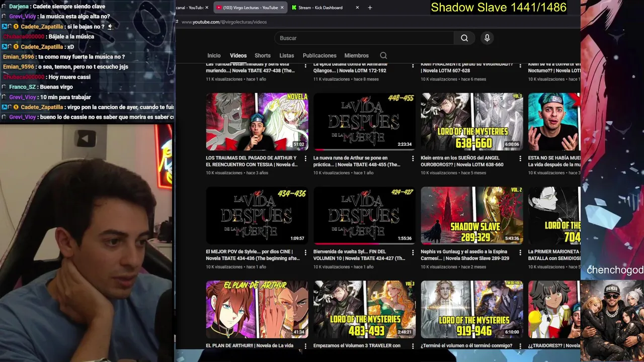Switch to the Shorts channel tab
Image resolution: width=644 pixels, height=362 pixels.
262,56
